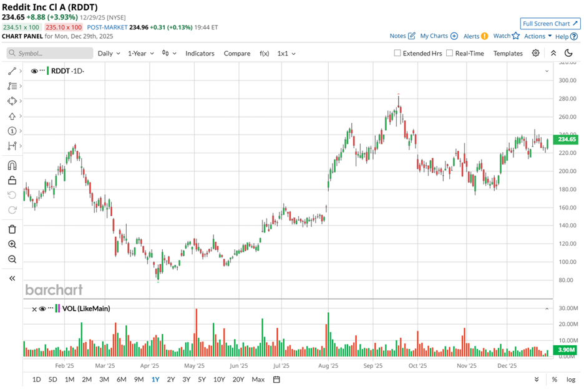
Task: Select the 3M time range
Action: point(104,380)
